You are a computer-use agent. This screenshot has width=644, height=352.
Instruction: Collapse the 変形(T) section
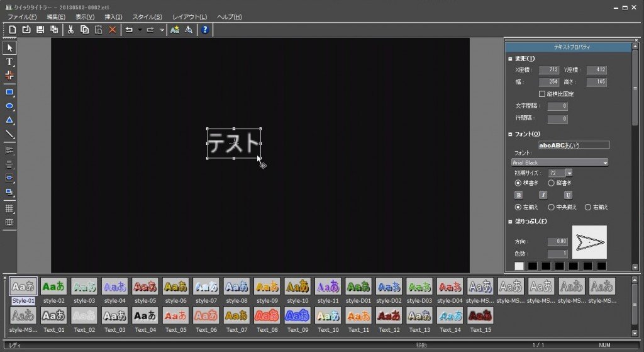coord(510,59)
